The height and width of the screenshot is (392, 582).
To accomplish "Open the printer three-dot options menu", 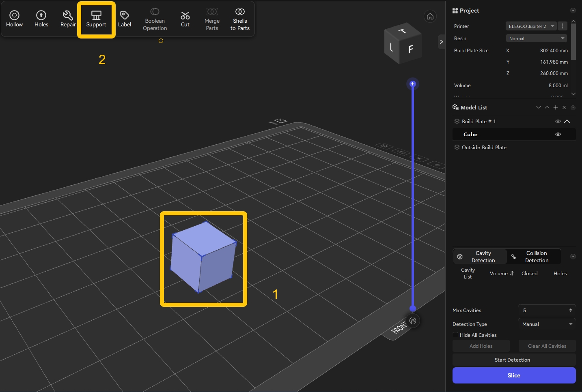I will [x=563, y=26].
